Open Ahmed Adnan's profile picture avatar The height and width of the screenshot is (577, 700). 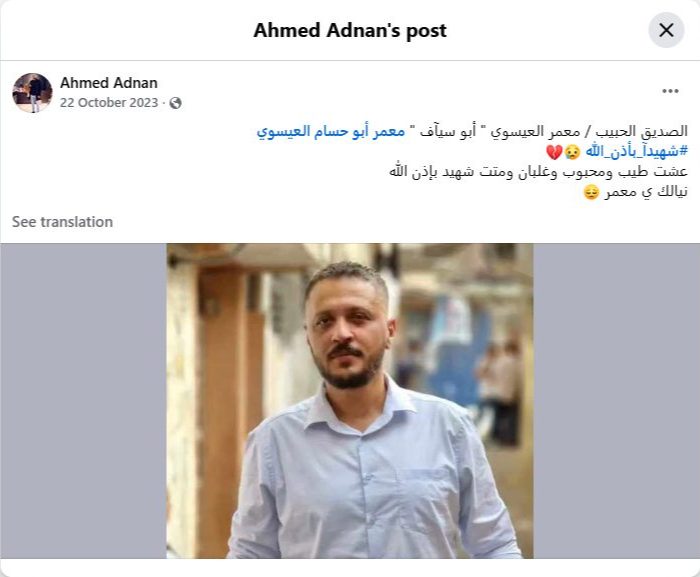point(32,93)
